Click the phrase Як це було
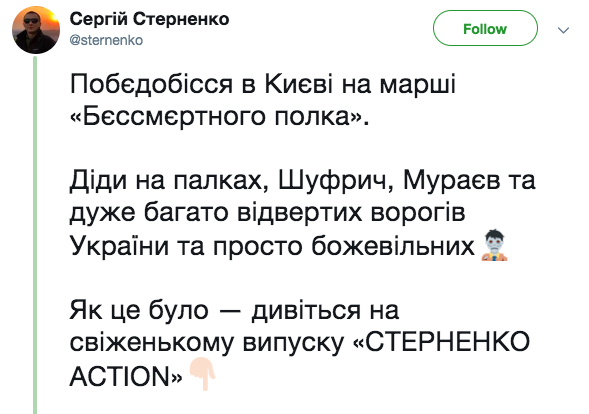 (139, 311)
